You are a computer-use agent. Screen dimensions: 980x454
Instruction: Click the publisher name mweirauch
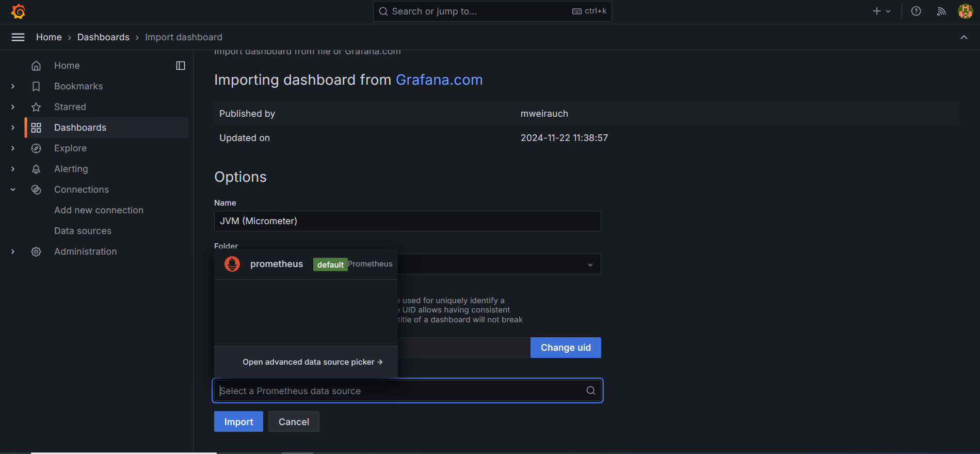pyautogui.click(x=544, y=114)
